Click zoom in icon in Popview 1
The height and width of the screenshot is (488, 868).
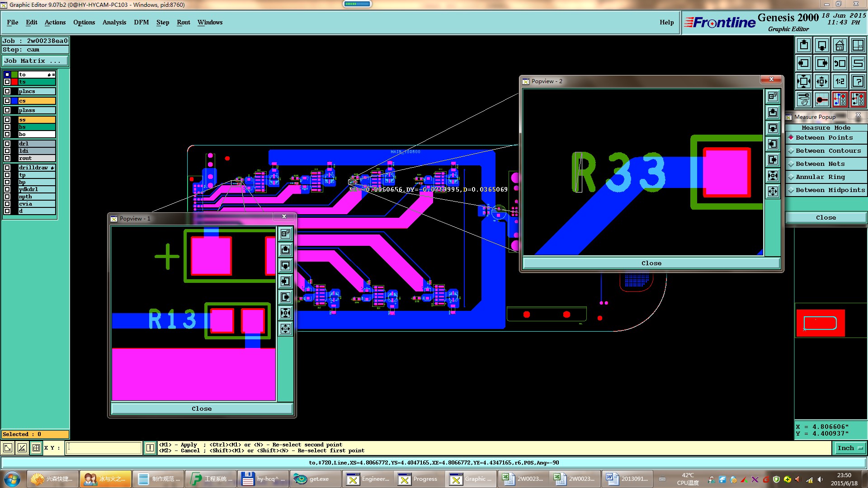[285, 313]
